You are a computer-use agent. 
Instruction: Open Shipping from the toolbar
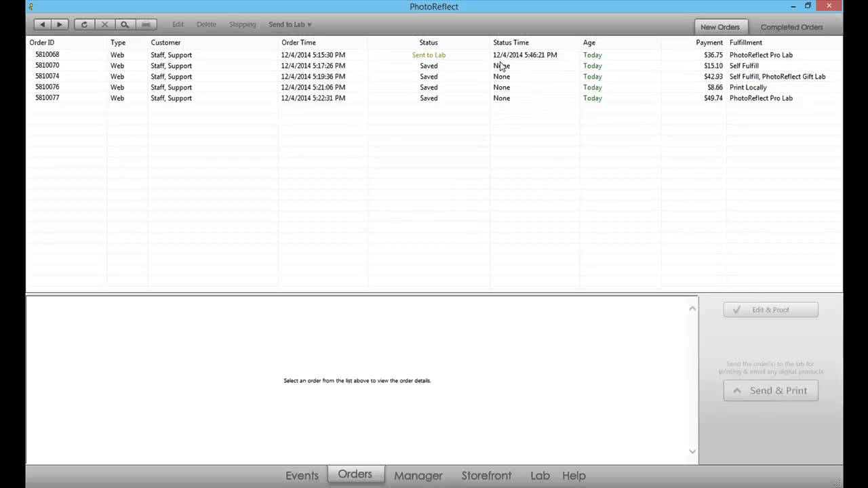coord(242,24)
